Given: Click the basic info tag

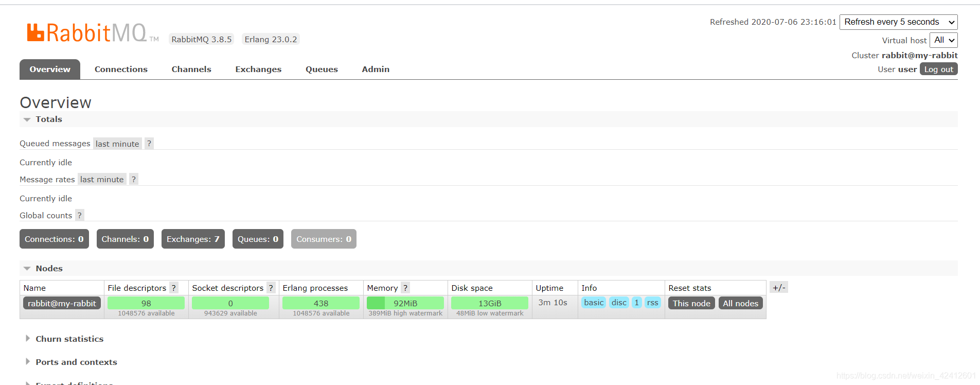Looking at the screenshot, I should (594, 303).
